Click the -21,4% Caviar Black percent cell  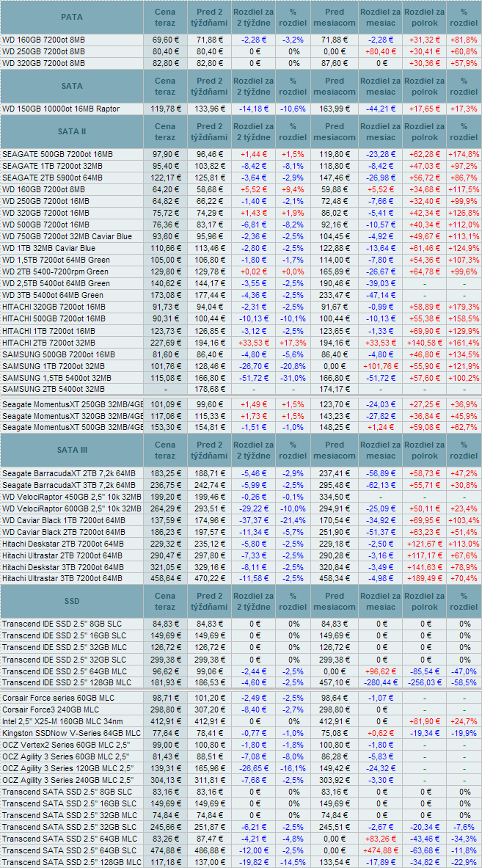tap(292, 519)
